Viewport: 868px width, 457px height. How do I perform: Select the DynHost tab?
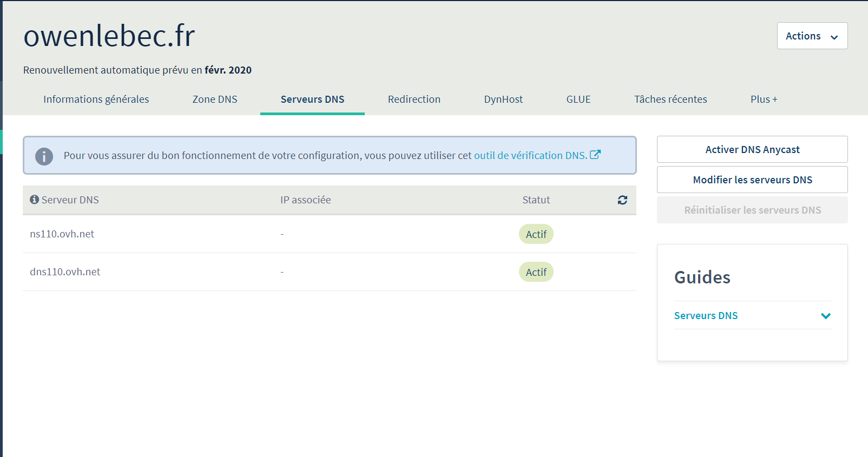pyautogui.click(x=503, y=99)
